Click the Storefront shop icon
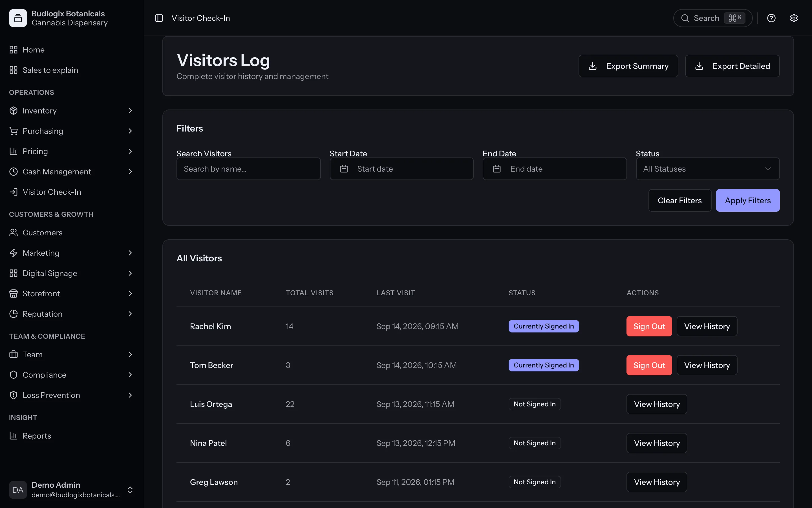Screen dimensions: 812x508 tap(14, 294)
